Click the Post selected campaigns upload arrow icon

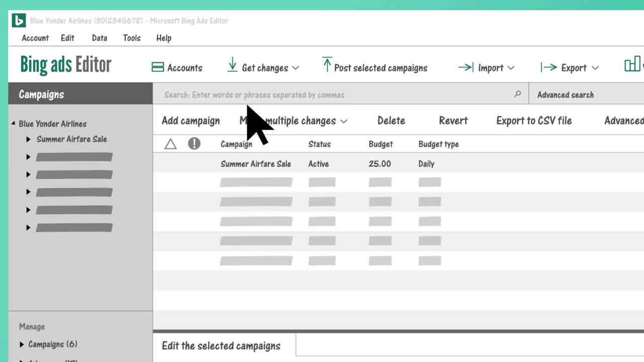(327, 64)
